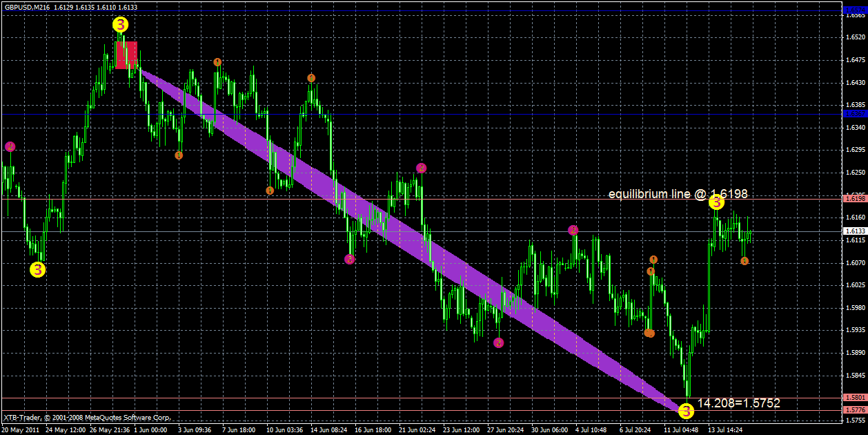Click the '3 Jun 09:36' time label
Viewport: 868px width, 435px height.
[x=195, y=429]
